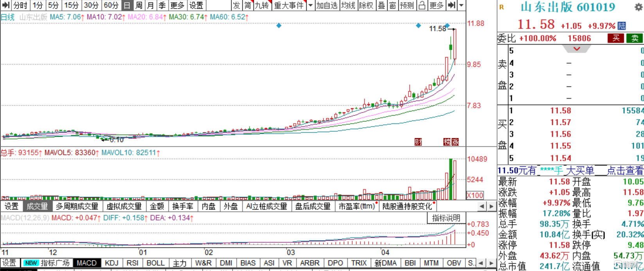Screen dimensions: 644x271
Task: Open 设置 in the top toolbar
Action: [x=196, y=5]
